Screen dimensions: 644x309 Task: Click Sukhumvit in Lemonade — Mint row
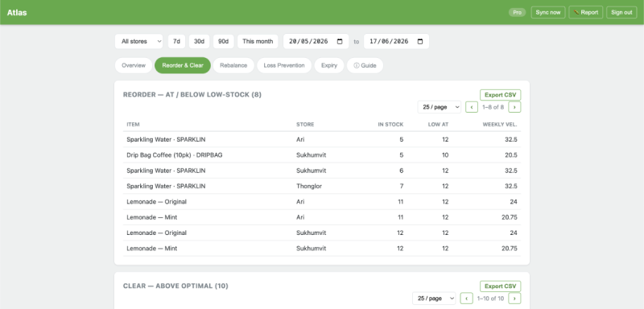point(311,249)
